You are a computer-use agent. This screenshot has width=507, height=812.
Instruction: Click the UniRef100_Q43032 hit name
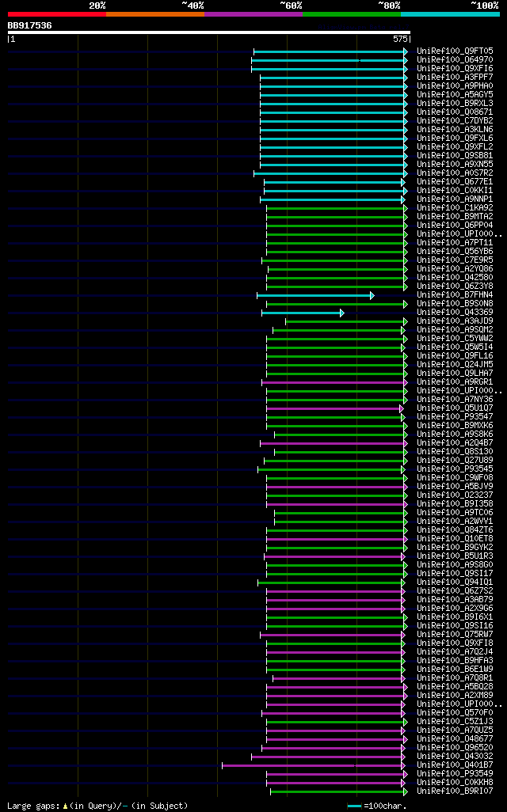coord(456,756)
